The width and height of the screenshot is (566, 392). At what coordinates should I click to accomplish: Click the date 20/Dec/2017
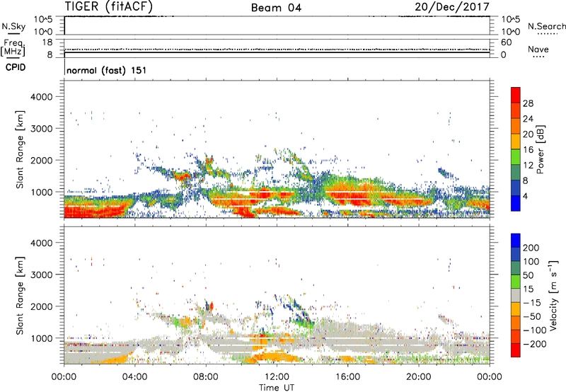pos(452,7)
